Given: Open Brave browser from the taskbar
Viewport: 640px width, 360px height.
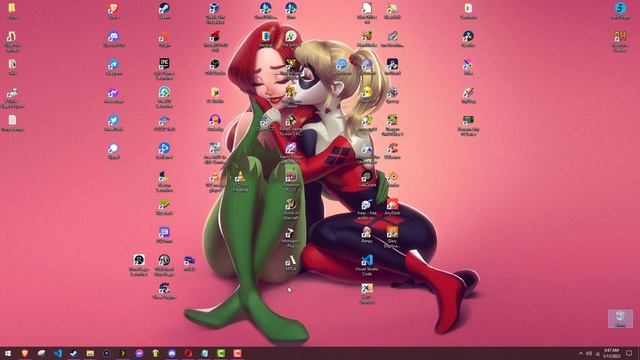Looking at the screenshot, I should coord(25,353).
